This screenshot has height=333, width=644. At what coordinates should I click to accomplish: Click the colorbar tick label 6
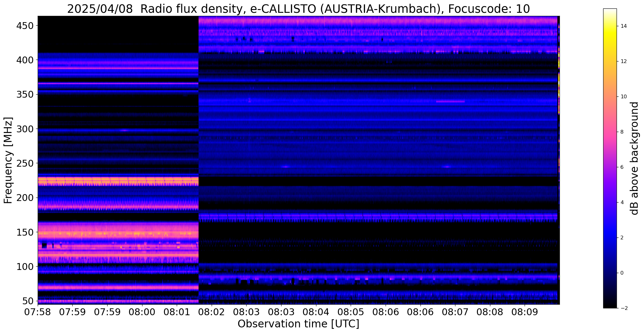pos(622,167)
